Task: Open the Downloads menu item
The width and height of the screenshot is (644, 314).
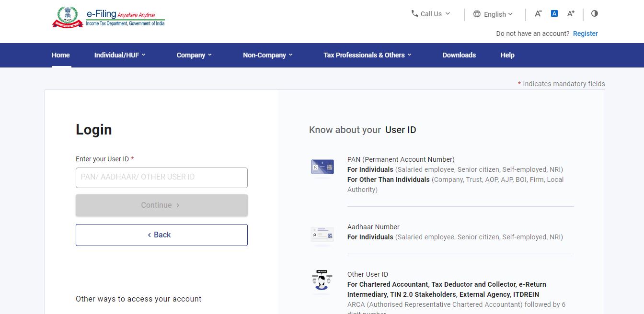Action: click(x=459, y=55)
